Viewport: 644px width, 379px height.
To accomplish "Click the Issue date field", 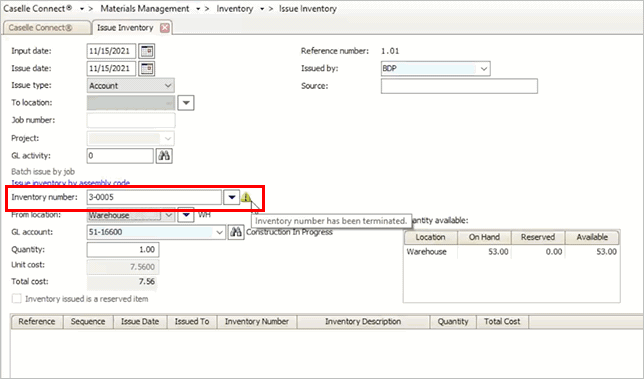I will (x=111, y=69).
